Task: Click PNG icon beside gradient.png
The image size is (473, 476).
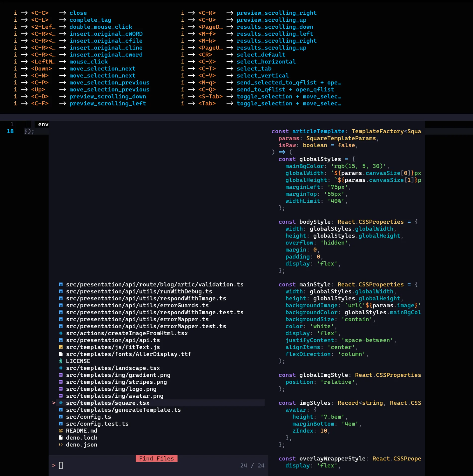Action: pyautogui.click(x=61, y=375)
